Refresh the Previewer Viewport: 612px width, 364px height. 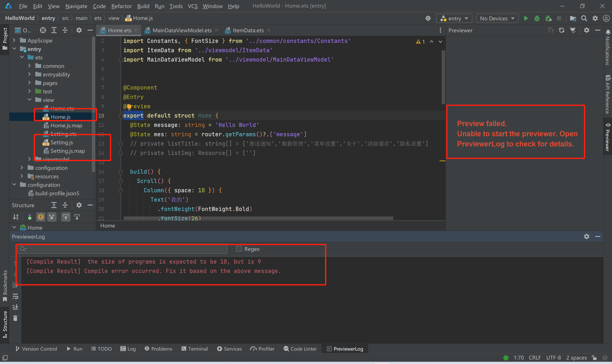pos(562,30)
